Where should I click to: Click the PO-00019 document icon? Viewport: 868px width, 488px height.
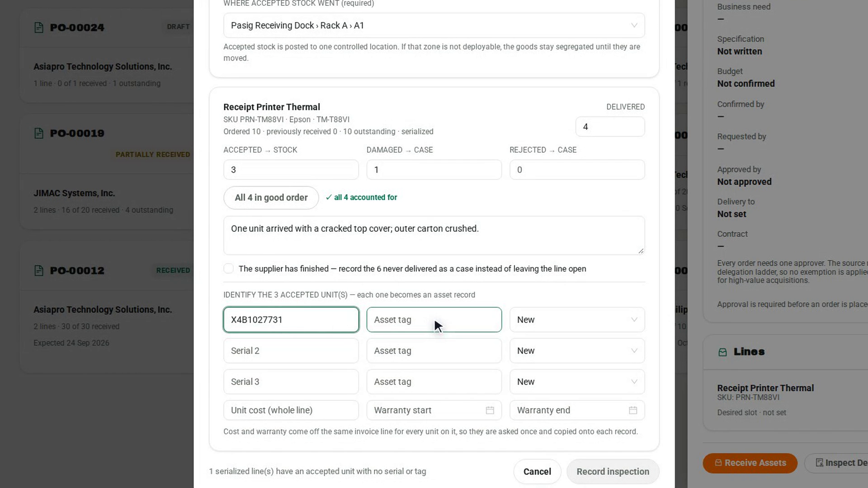[39, 133]
